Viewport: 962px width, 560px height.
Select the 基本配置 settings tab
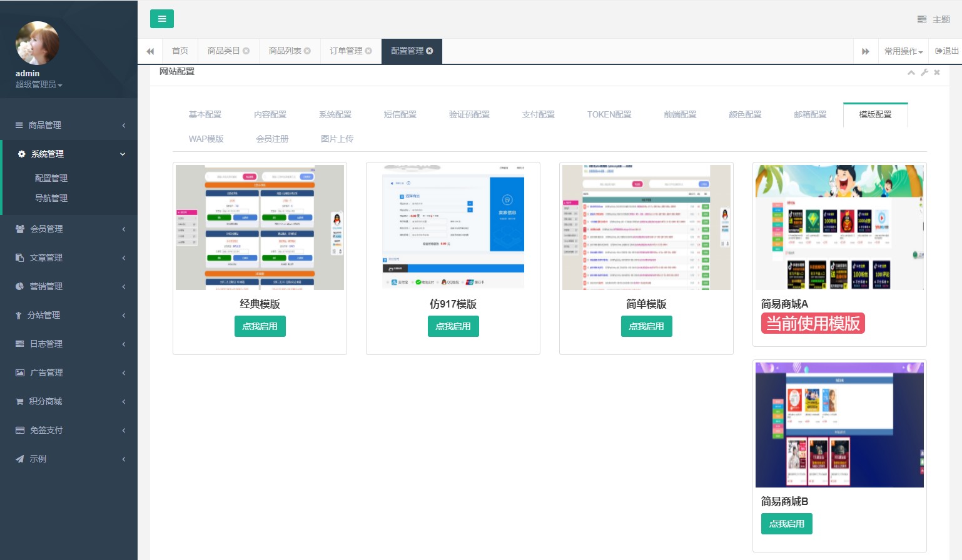pos(205,114)
